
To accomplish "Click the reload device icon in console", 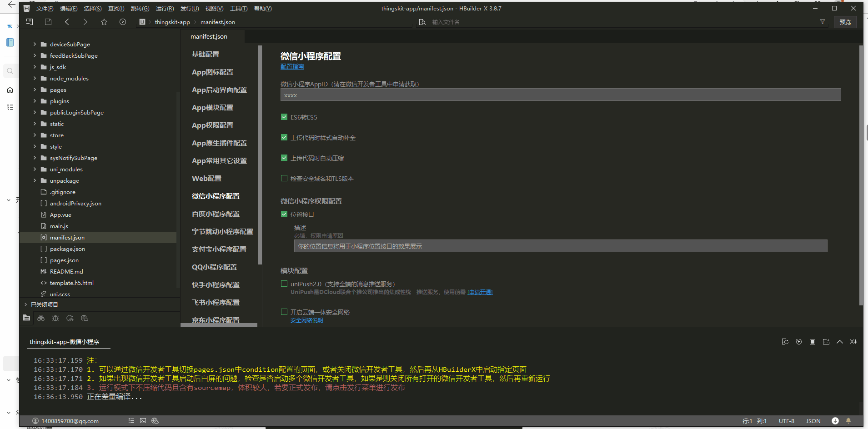I will point(785,342).
